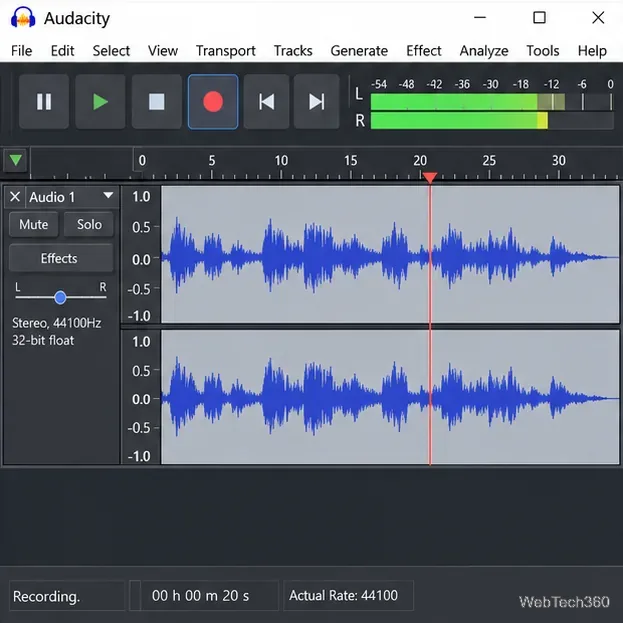Click the 10 second mark on ruler
The width and height of the screenshot is (623, 623).
[281, 161]
